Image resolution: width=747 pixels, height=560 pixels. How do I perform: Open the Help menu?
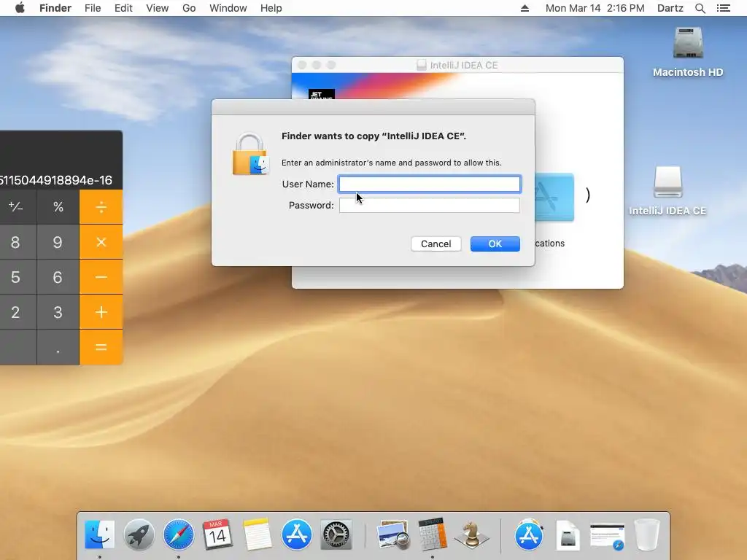coord(271,8)
